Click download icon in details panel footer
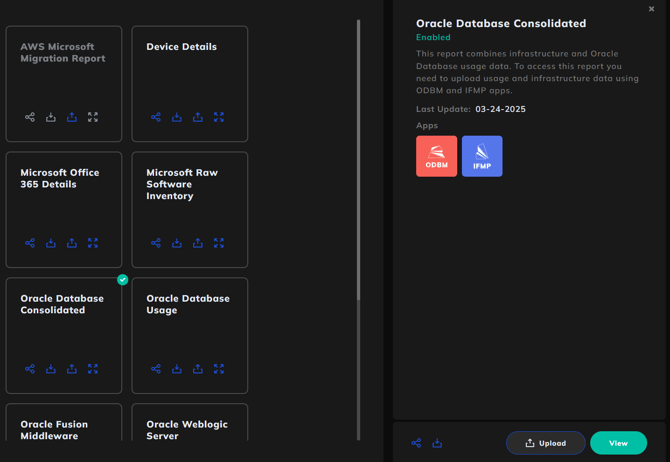 [437, 443]
